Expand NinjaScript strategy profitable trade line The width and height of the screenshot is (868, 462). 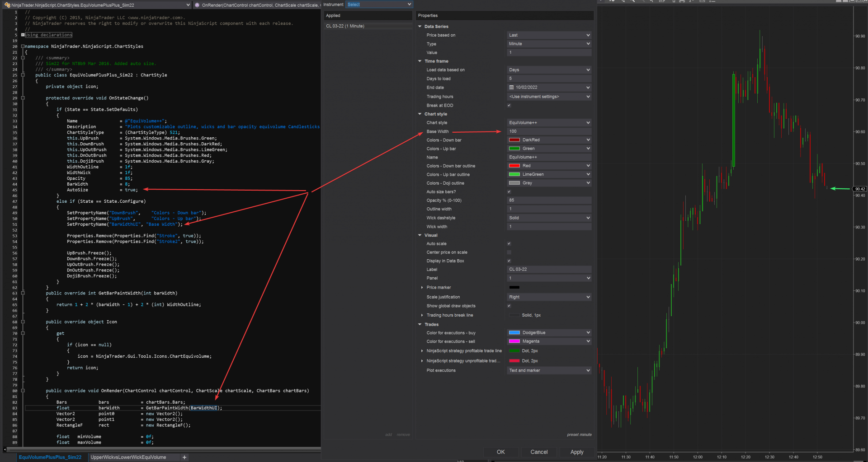pyautogui.click(x=422, y=351)
